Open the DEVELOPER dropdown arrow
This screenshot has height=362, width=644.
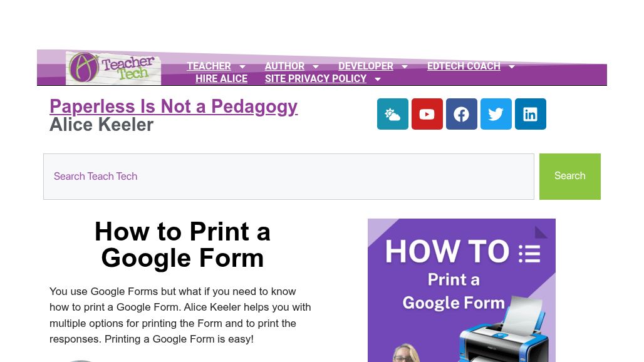(x=405, y=66)
